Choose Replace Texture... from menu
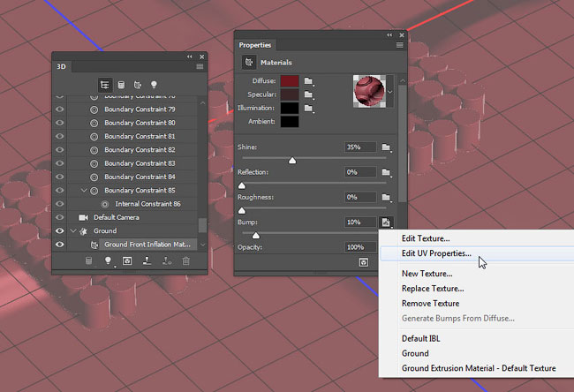Viewport: 574px width, 392px height. (433, 289)
